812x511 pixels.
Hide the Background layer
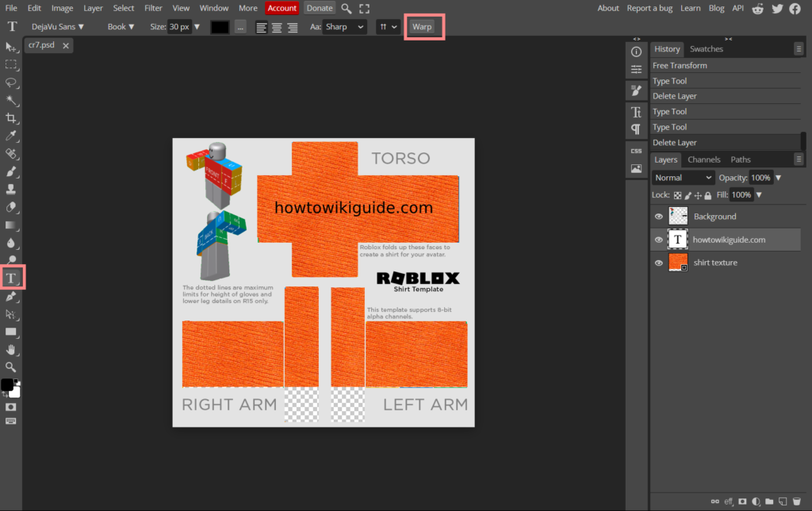tap(659, 217)
